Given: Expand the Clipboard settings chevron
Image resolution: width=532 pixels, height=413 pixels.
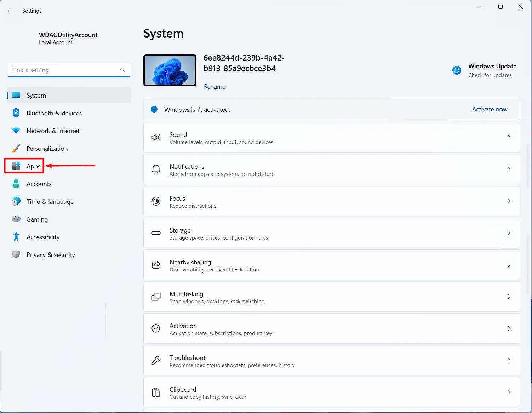Looking at the screenshot, I should 509,392.
